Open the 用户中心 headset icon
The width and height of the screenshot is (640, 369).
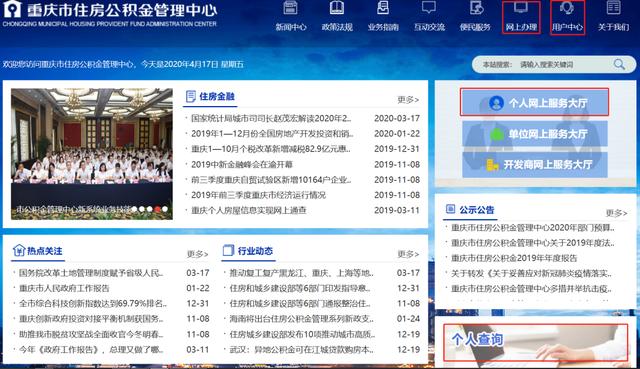(x=567, y=8)
